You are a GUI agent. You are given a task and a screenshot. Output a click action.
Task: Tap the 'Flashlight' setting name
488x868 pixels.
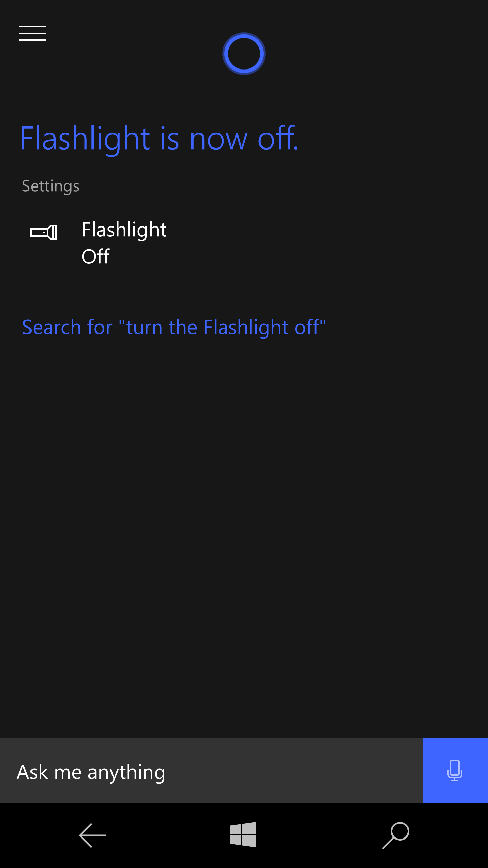point(124,230)
